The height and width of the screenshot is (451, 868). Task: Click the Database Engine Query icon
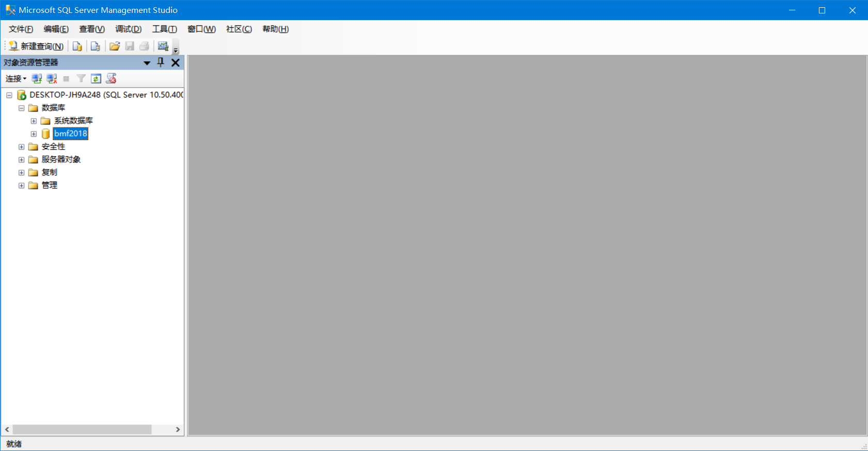pyautogui.click(x=77, y=46)
